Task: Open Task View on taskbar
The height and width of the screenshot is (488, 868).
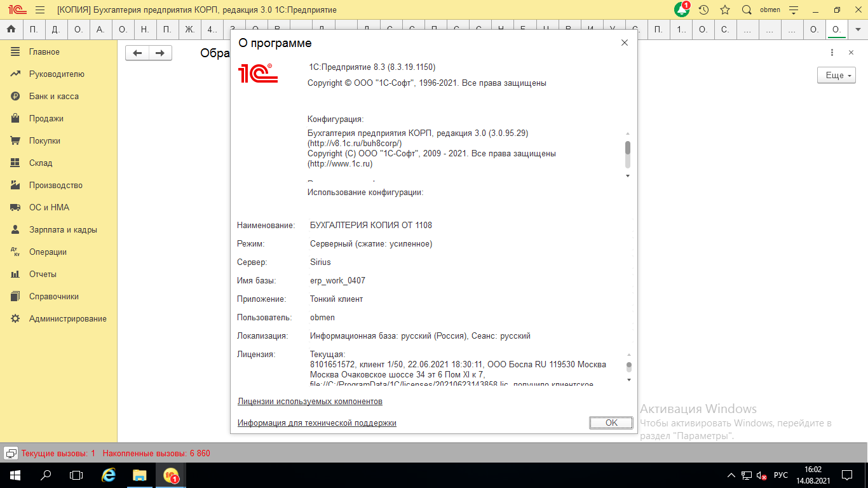Action: [76, 475]
